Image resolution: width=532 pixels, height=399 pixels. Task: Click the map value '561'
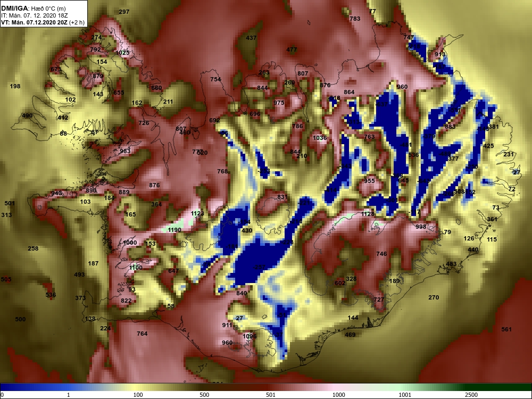point(506,329)
